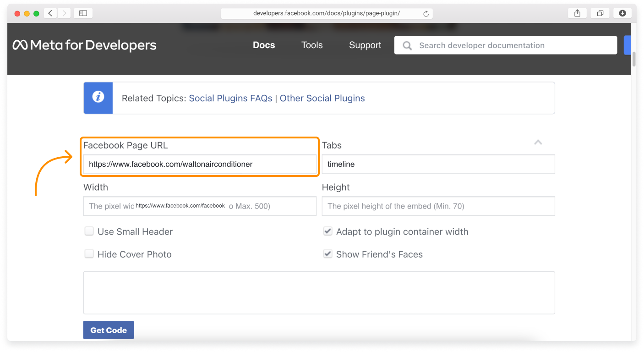Click the empty plugin preview box
The width and height of the screenshot is (644, 352).
pos(319,292)
